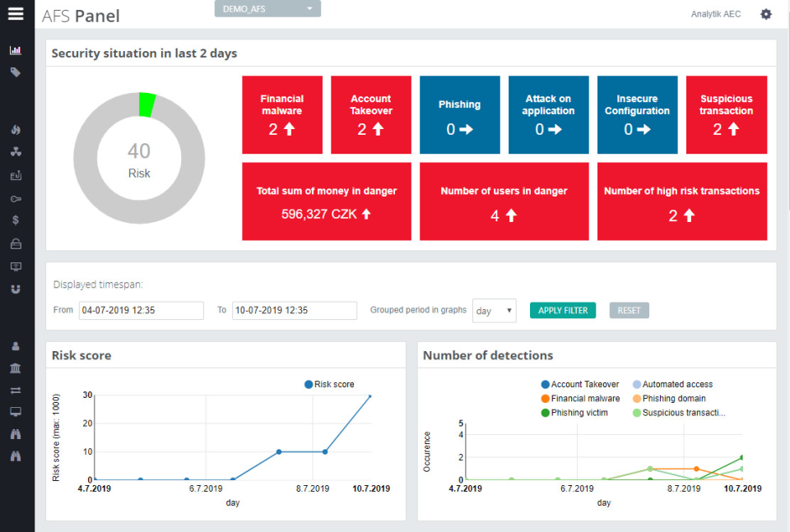Open the monitor with wifi sidebar icon
Image resolution: width=790 pixels, height=532 pixels.
pos(16,266)
